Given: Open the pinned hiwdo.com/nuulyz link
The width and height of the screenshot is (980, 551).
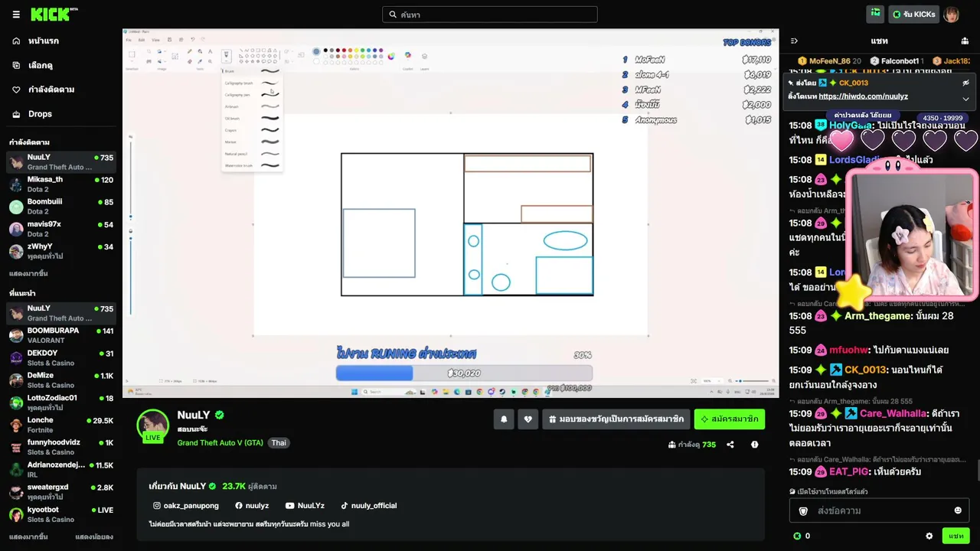Looking at the screenshot, I should pos(863,96).
